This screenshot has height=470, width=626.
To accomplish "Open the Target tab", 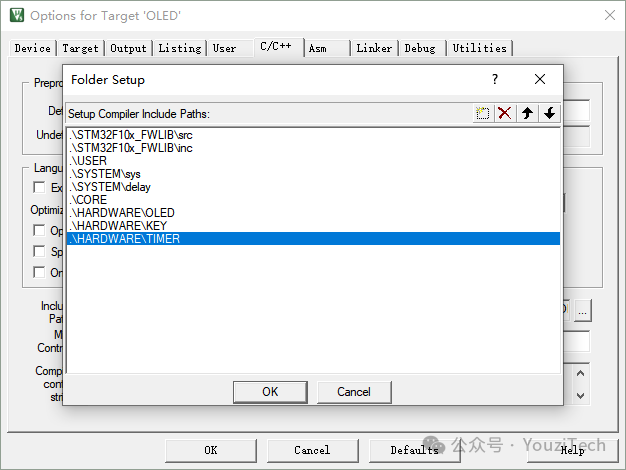I will (x=80, y=48).
